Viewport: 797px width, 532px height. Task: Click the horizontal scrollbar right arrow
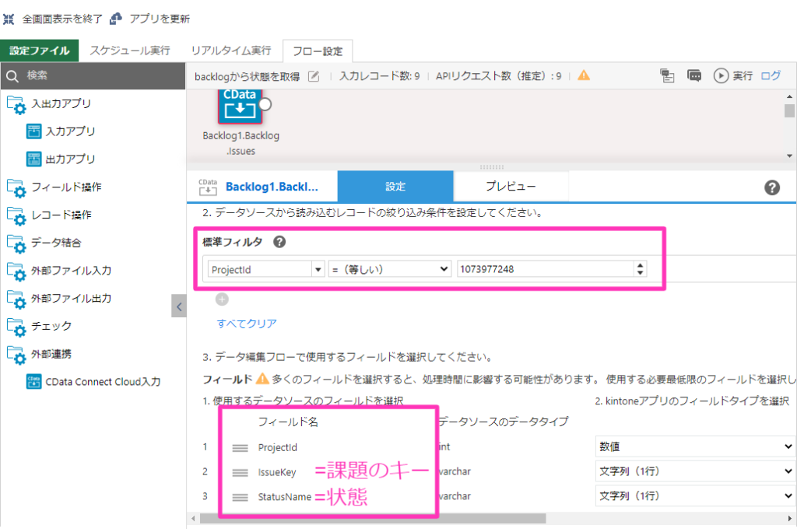[789, 518]
